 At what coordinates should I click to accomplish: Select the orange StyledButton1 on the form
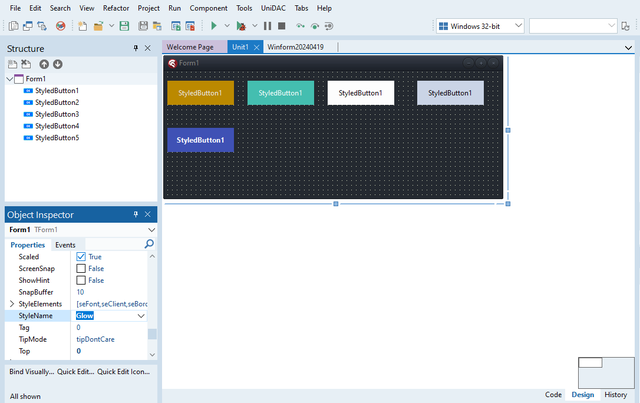[200, 93]
